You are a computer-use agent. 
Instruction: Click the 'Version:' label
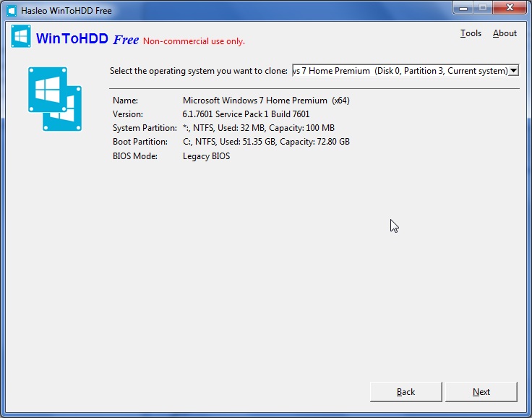(127, 114)
